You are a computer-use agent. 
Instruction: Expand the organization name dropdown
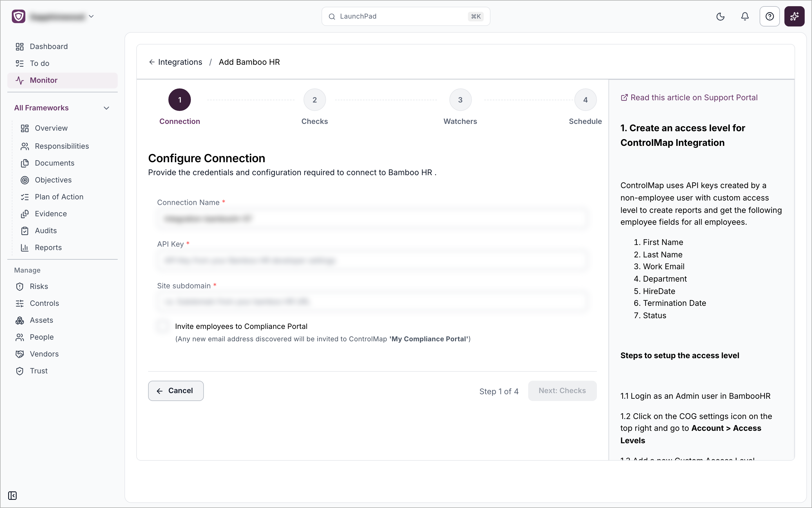(x=91, y=16)
